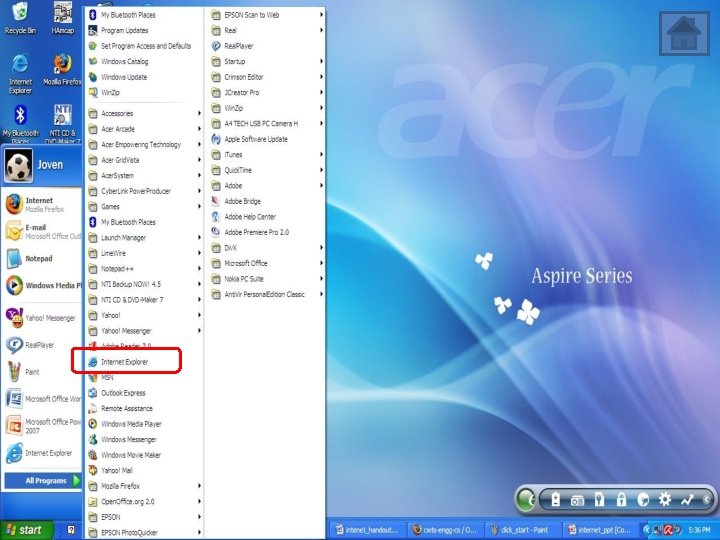The width and height of the screenshot is (720, 540).
Task: Open Microsoft Office Word shortcut
Action: pos(42,399)
